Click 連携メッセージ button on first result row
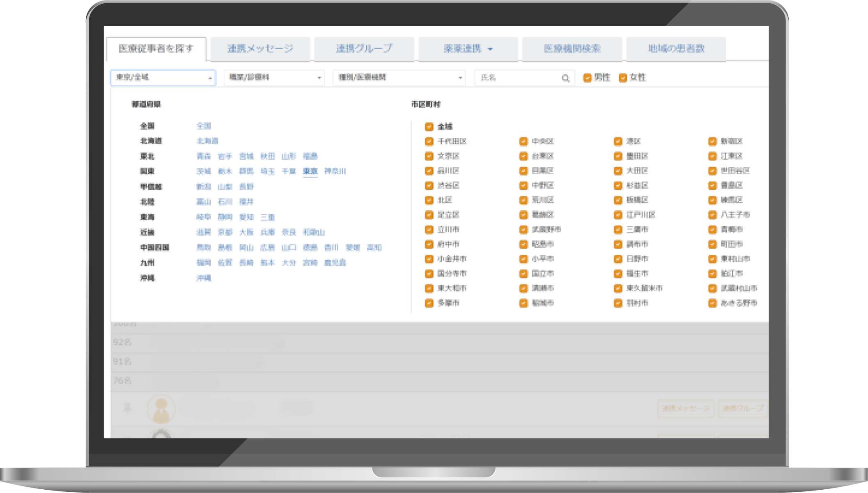 coord(685,408)
